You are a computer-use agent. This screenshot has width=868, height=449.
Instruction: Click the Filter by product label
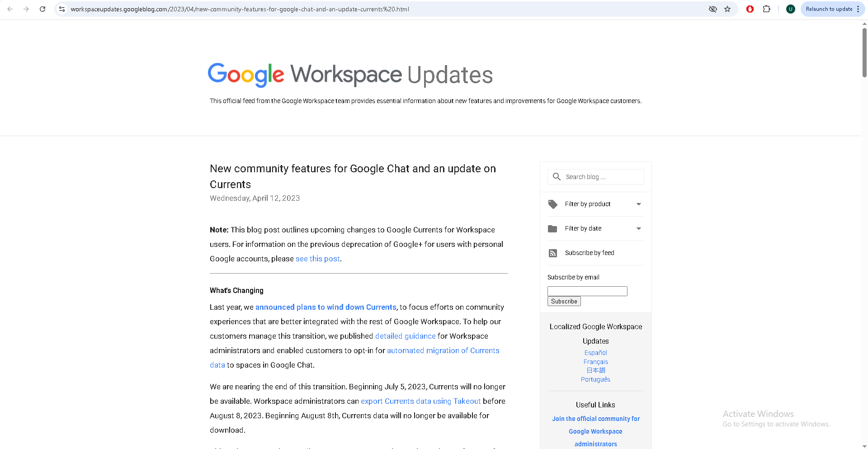(588, 204)
